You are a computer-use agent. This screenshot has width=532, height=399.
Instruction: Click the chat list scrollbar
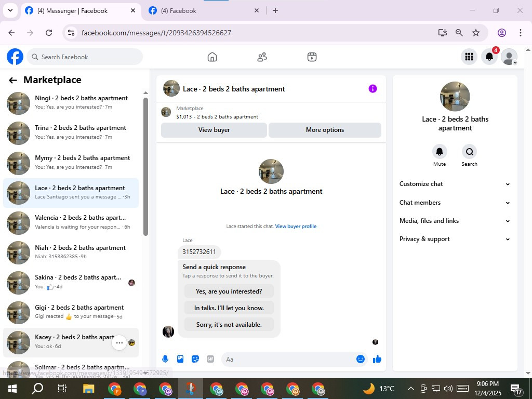click(x=145, y=166)
